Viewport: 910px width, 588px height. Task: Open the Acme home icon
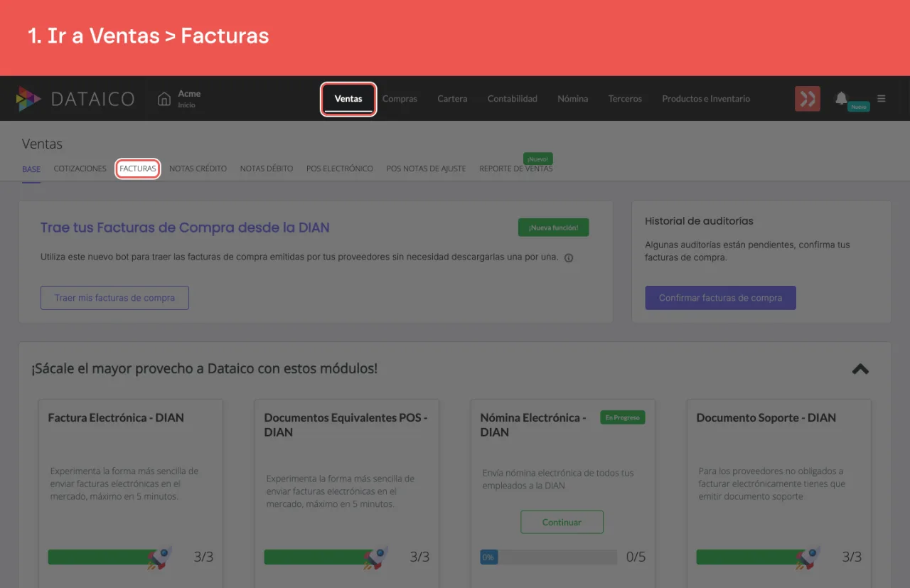(x=164, y=99)
